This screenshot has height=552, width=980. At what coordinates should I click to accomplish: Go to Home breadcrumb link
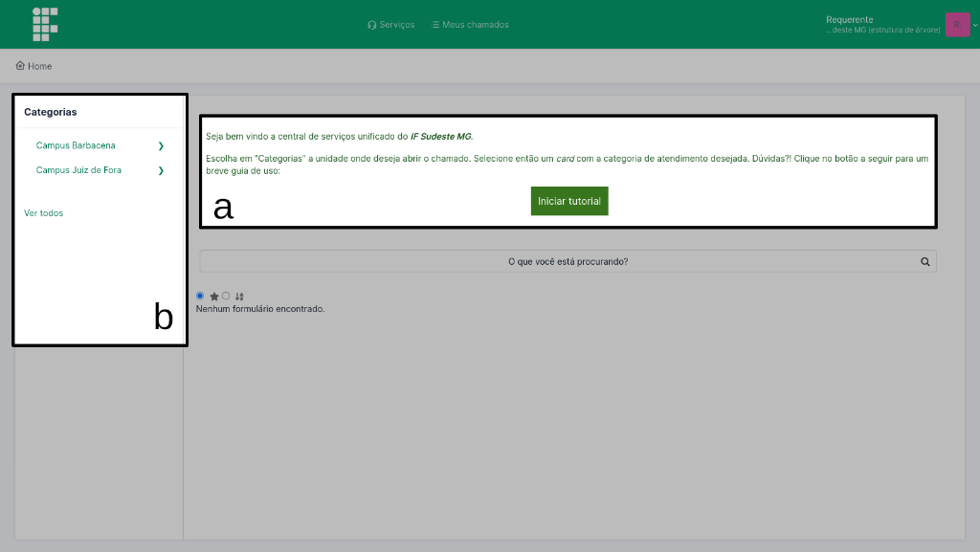[33, 66]
